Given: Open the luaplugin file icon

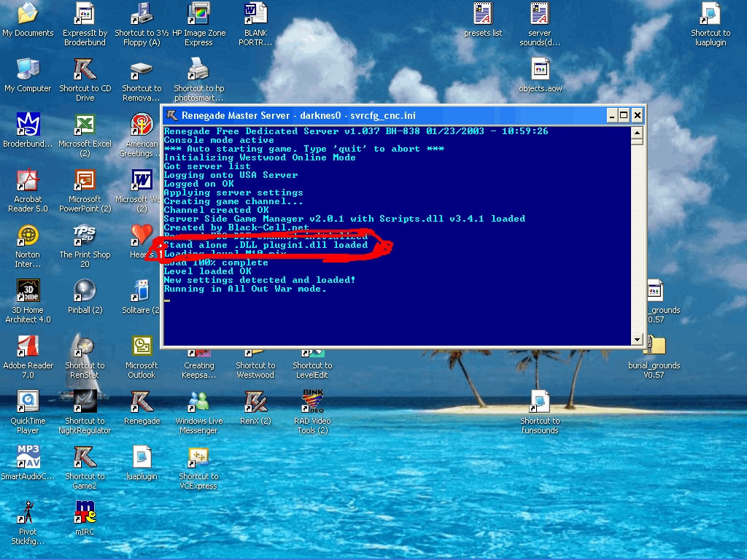Looking at the screenshot, I should click(142, 457).
